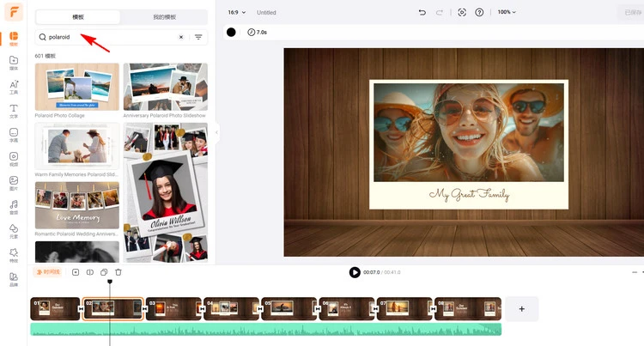Open the 100% zoom level dropdown

[x=507, y=12]
